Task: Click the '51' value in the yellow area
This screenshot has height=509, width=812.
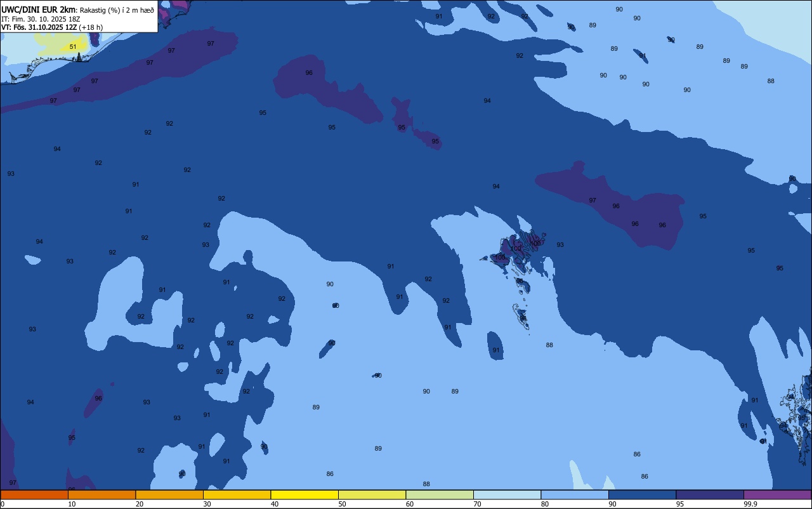Action: click(73, 47)
